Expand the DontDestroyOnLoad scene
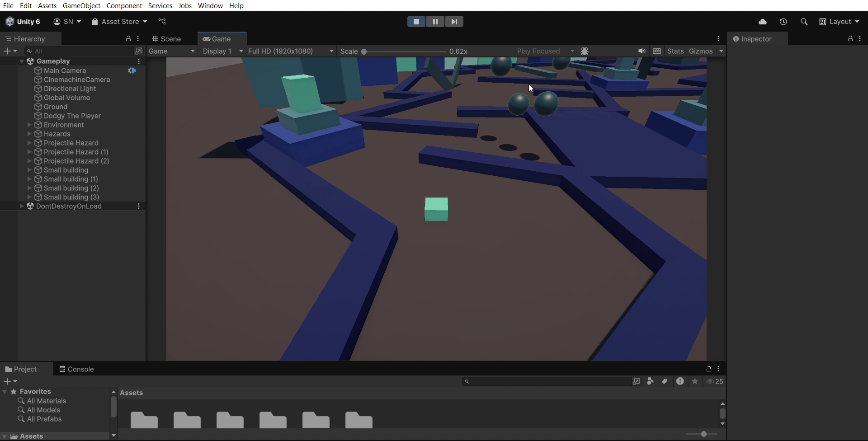The image size is (868, 441). [x=21, y=206]
